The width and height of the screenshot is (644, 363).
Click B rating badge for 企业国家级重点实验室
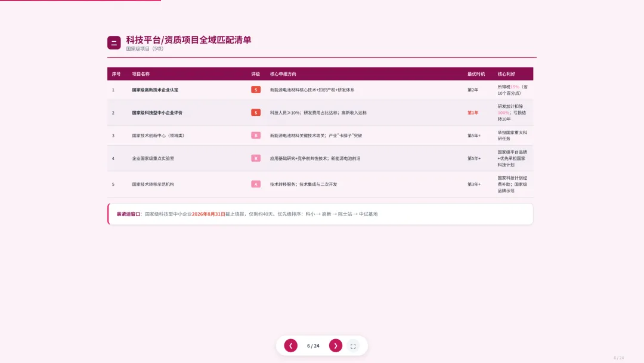(256, 158)
